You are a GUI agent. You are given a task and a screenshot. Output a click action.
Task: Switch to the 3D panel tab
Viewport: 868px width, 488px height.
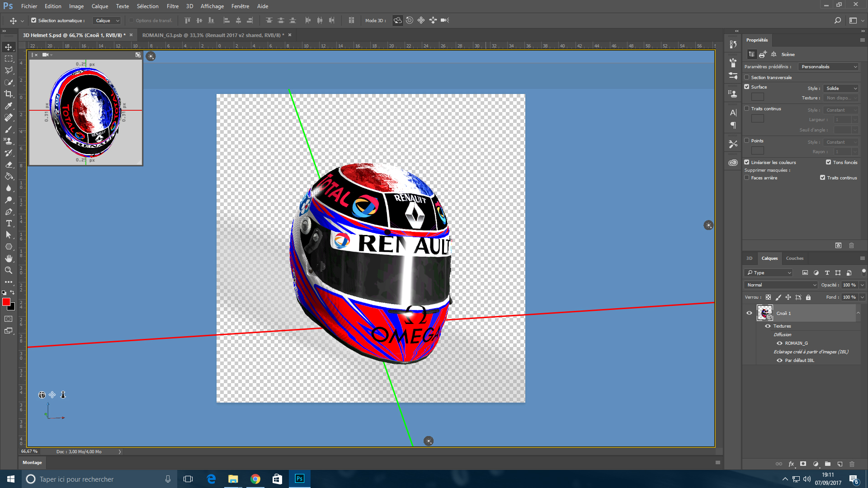pyautogui.click(x=749, y=258)
